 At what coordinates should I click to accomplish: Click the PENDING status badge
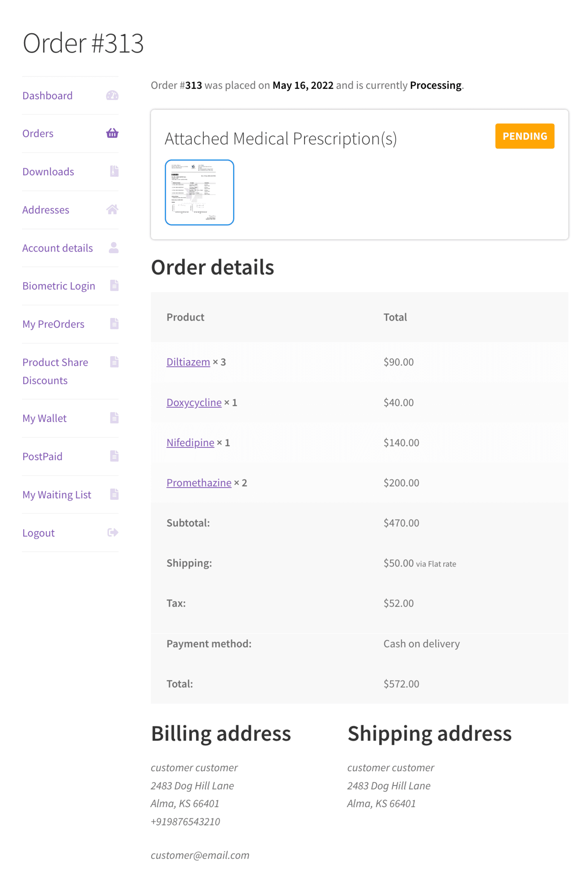pyautogui.click(x=525, y=136)
